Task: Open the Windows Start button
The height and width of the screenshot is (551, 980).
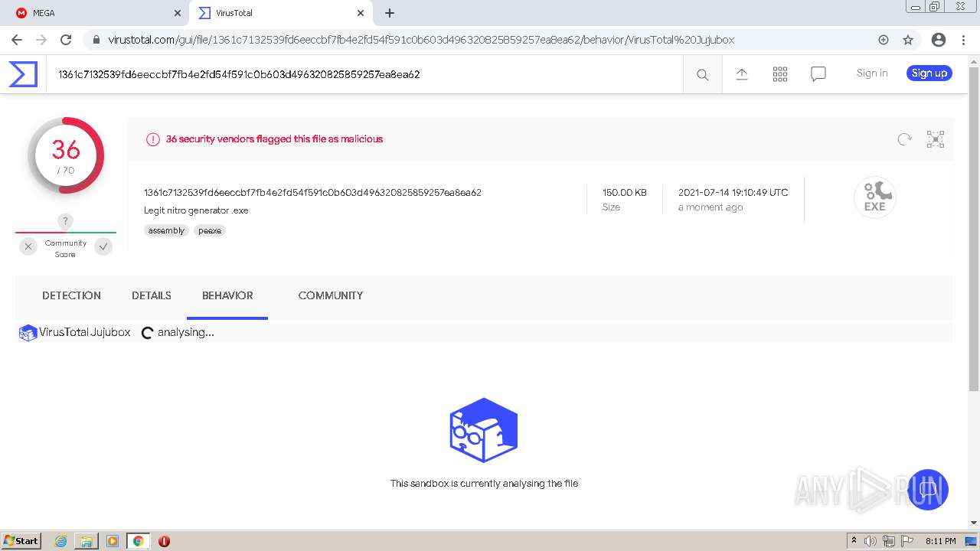Action: [x=21, y=540]
